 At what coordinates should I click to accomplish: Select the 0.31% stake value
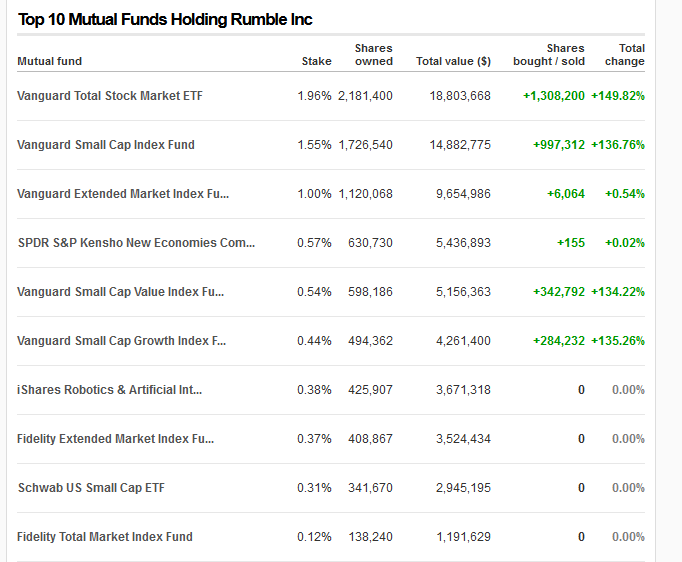(x=314, y=488)
